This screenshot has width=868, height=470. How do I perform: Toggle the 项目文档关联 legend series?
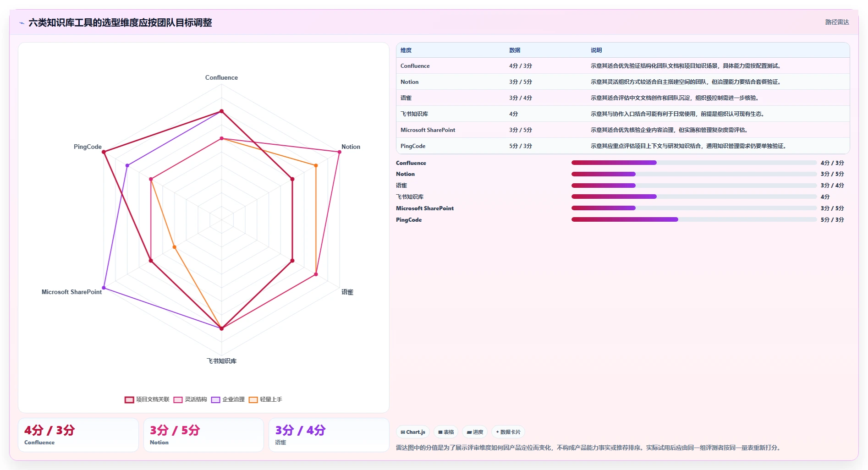click(147, 399)
